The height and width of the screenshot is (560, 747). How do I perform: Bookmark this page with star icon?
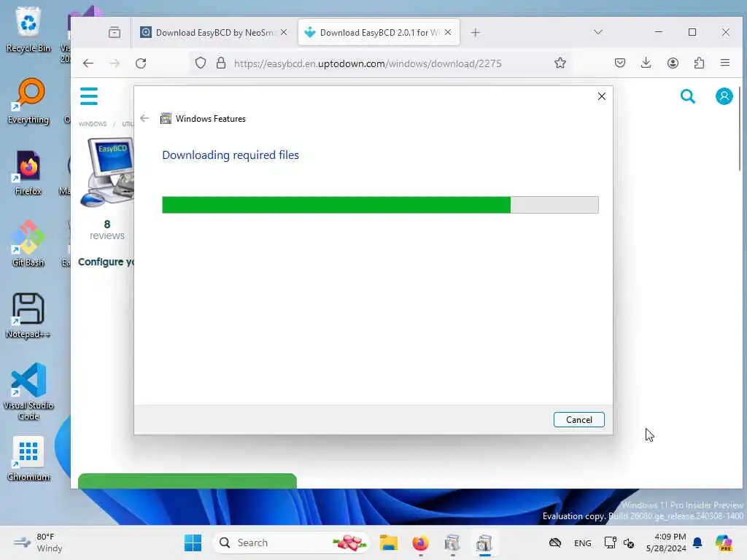(x=560, y=63)
